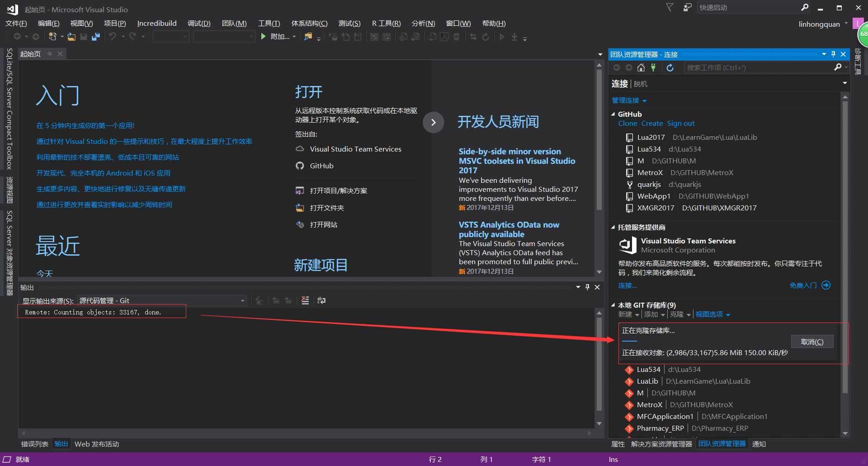Screen dimensions: 868x466
Task: Open the 新建 dropdown in local Git repositories
Action: click(628, 314)
